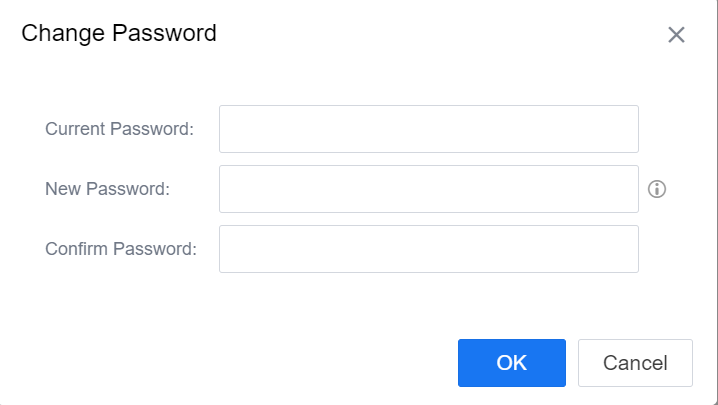
Task: Confirm the password change with OK
Action: tap(512, 363)
